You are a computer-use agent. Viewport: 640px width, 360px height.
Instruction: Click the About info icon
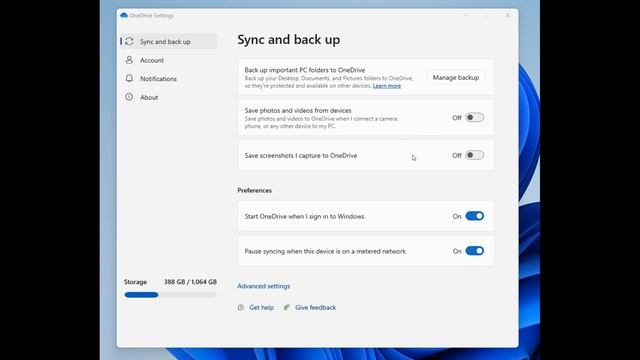129,97
